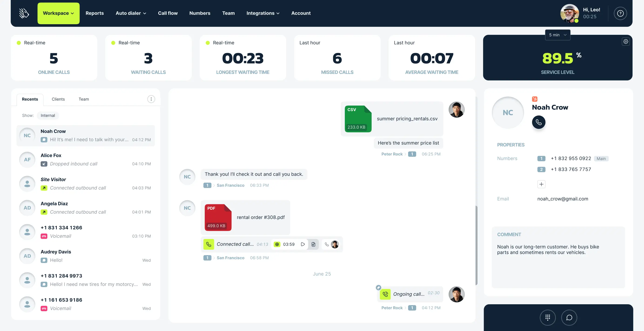Click Site Visitor outbound call icon
Image resolution: width=644 pixels, height=331 pixels.
pyautogui.click(x=44, y=188)
